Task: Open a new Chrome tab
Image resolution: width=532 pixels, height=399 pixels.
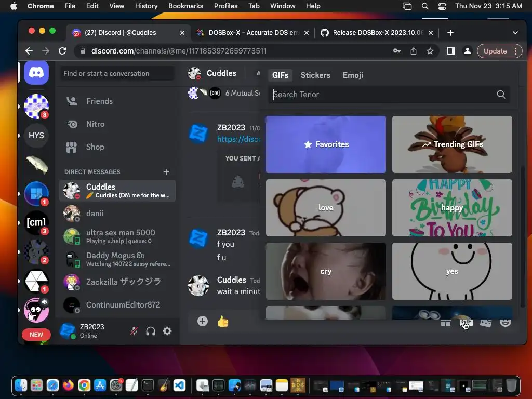Action: (450, 33)
